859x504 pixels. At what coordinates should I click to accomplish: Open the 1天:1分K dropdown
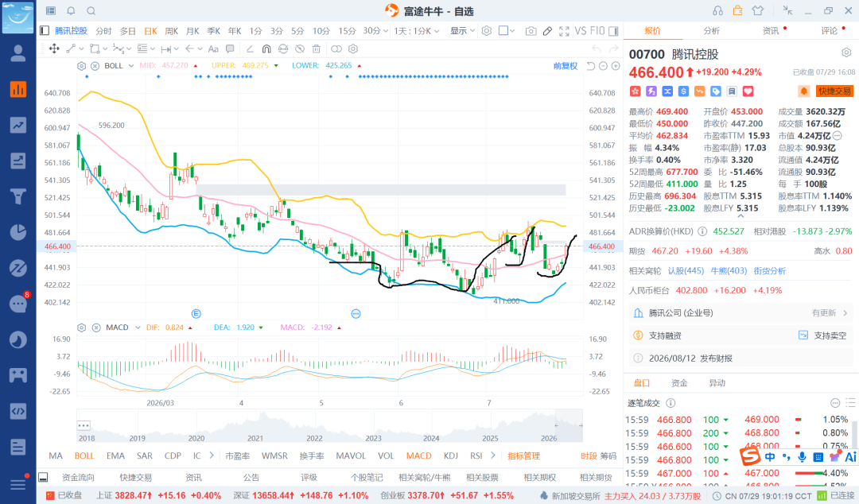[x=416, y=31]
